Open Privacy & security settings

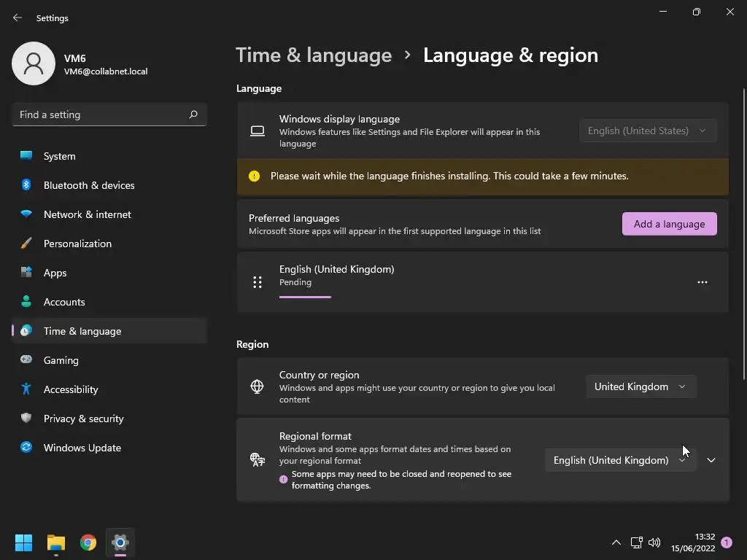coord(109,419)
